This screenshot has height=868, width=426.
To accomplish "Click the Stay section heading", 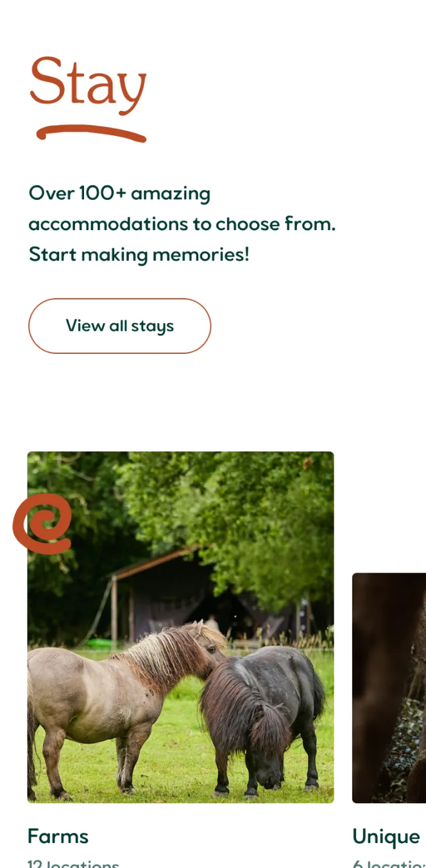I will point(89,82).
